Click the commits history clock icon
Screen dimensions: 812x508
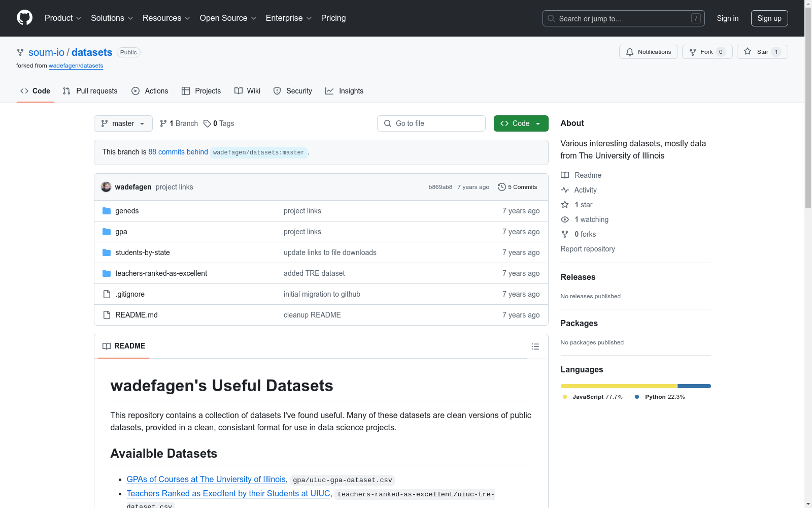501,187
